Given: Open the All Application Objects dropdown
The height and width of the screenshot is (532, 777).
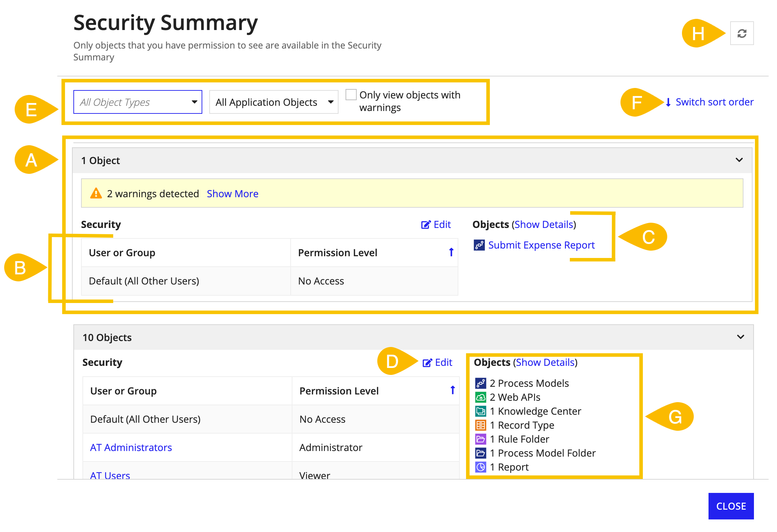Looking at the screenshot, I should click(274, 102).
